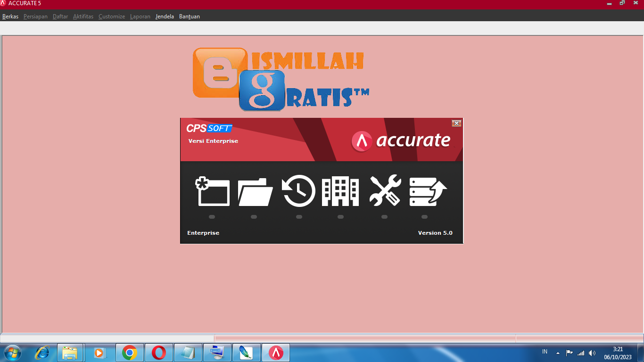Open the Persiapan menu

[x=35, y=16]
